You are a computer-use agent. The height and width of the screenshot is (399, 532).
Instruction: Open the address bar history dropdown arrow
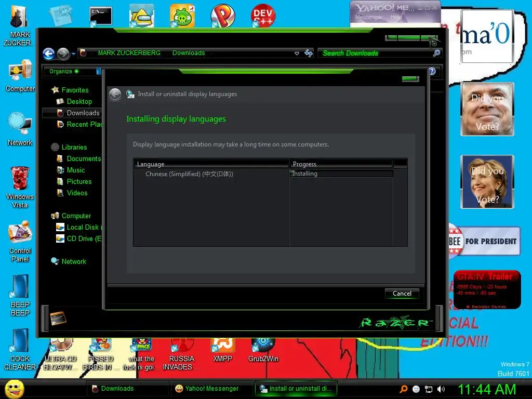click(297, 54)
